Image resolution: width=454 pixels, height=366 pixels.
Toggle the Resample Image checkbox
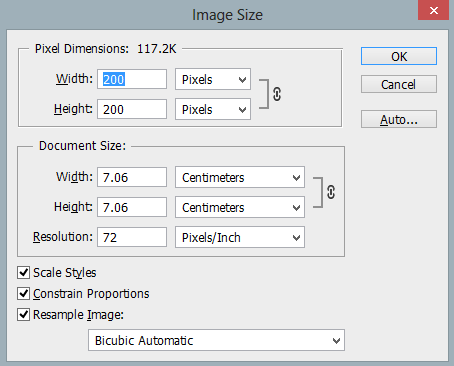click(x=23, y=314)
